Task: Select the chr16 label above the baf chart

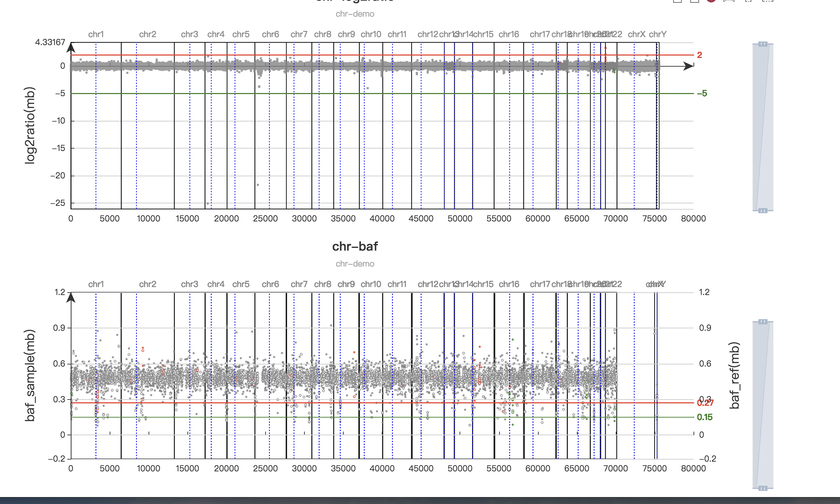Action: click(x=509, y=284)
